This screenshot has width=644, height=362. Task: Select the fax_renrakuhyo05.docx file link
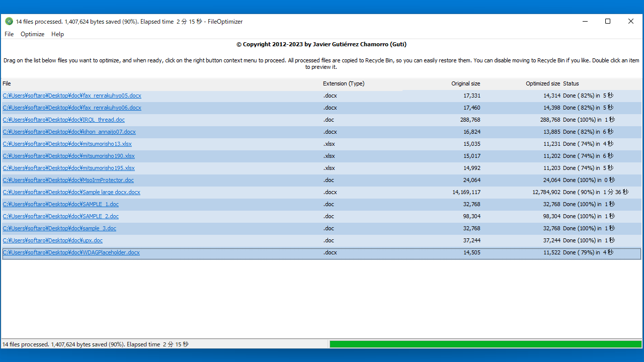click(x=72, y=96)
